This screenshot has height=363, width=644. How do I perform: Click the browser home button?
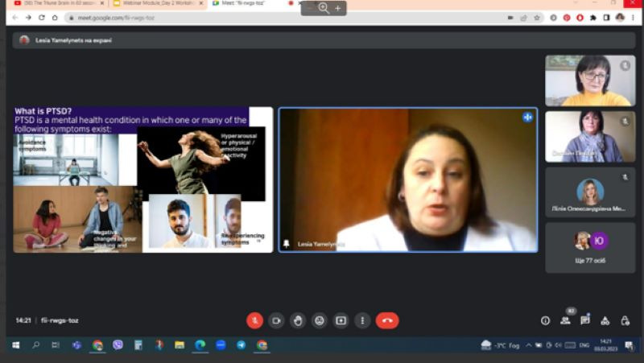55,18
